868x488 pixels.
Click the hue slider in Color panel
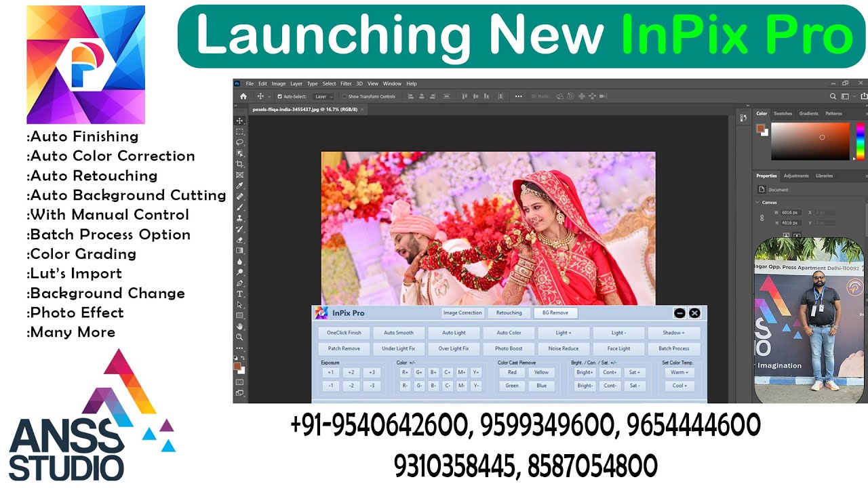point(860,141)
